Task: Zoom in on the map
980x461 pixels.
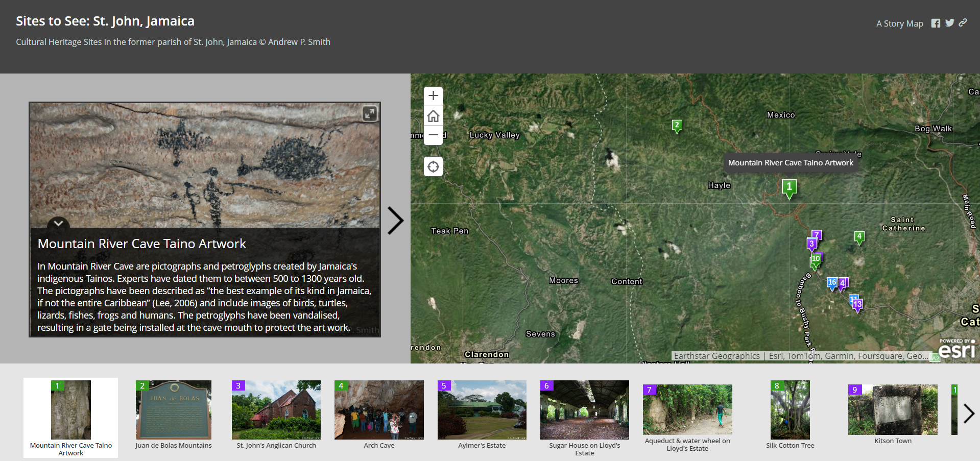Action: click(433, 96)
